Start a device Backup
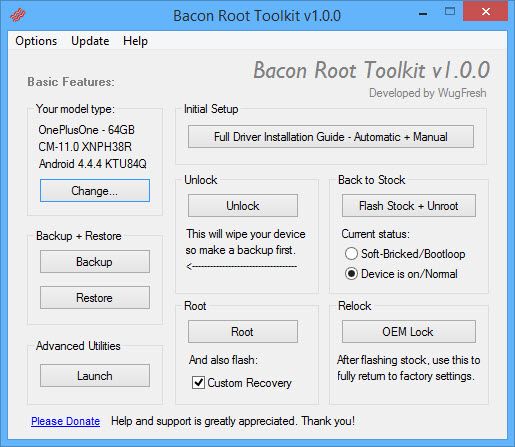515x447 pixels. pyautogui.click(x=95, y=262)
